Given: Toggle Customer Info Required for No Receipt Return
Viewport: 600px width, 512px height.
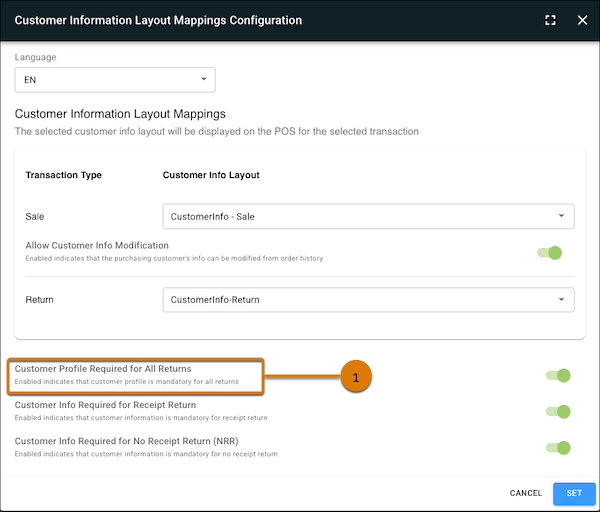Looking at the screenshot, I should click(558, 447).
